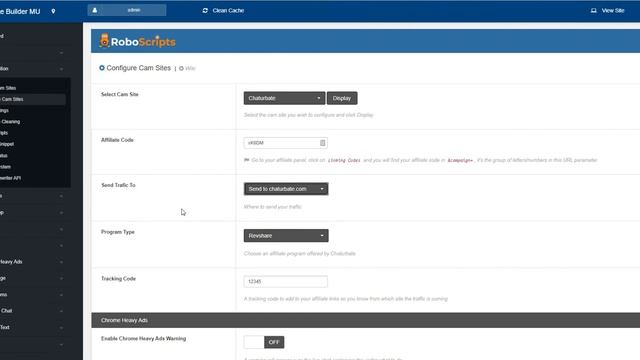Click the map pin icon beside Builder MU
The height and width of the screenshot is (360, 640).
pyautogui.click(x=53, y=11)
